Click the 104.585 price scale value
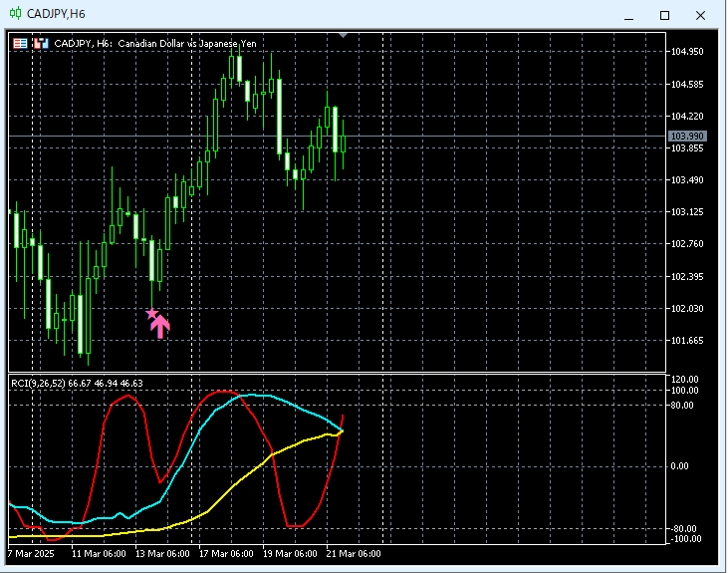 coord(687,84)
